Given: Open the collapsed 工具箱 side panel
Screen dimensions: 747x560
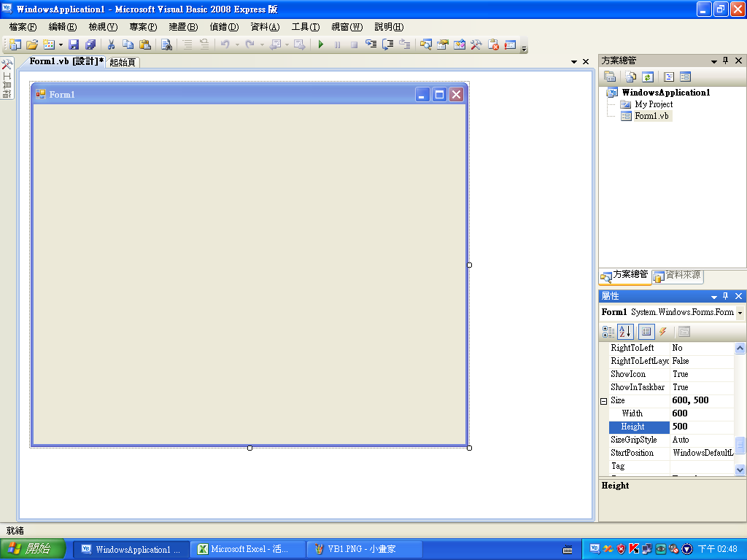Looking at the screenshot, I should [x=7, y=79].
